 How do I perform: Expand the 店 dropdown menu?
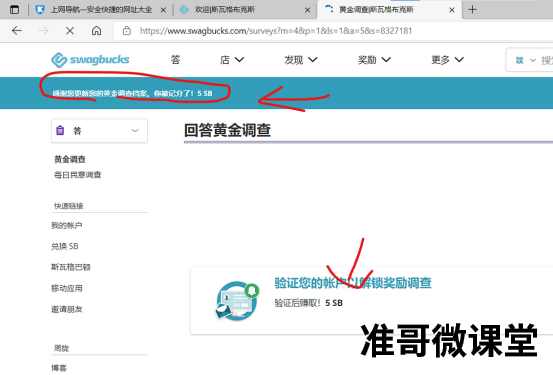[x=231, y=60]
